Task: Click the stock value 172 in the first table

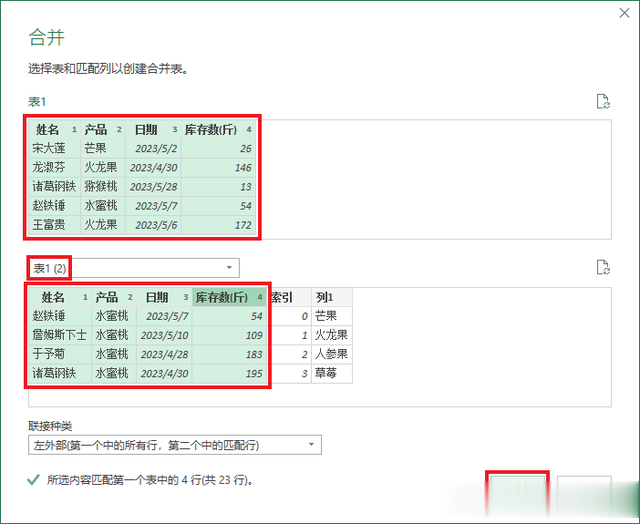Action: [x=218, y=224]
